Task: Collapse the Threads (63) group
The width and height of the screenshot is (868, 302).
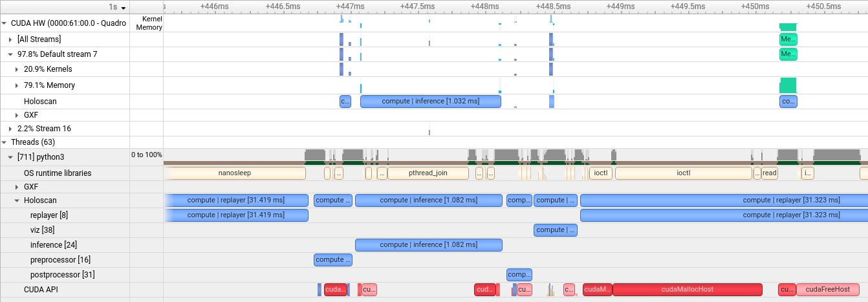Action: tap(5, 142)
